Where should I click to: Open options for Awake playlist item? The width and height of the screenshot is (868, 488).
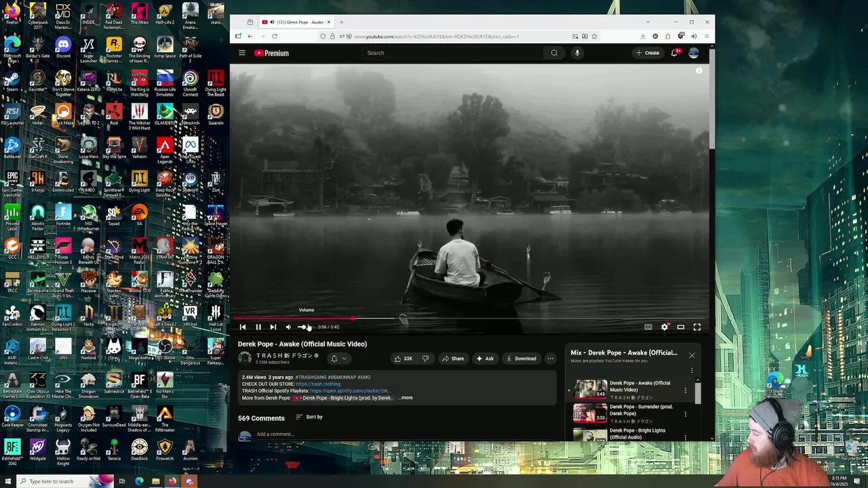[x=685, y=390]
